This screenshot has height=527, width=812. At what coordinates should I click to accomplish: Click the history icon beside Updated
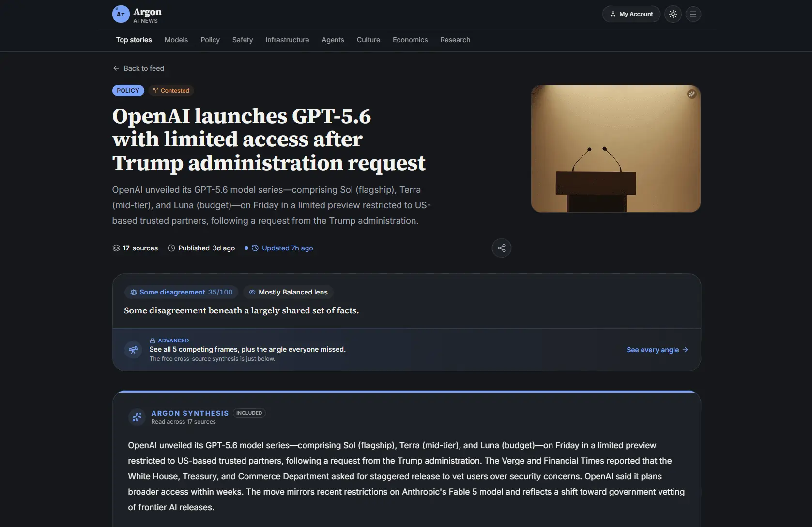pyautogui.click(x=255, y=248)
